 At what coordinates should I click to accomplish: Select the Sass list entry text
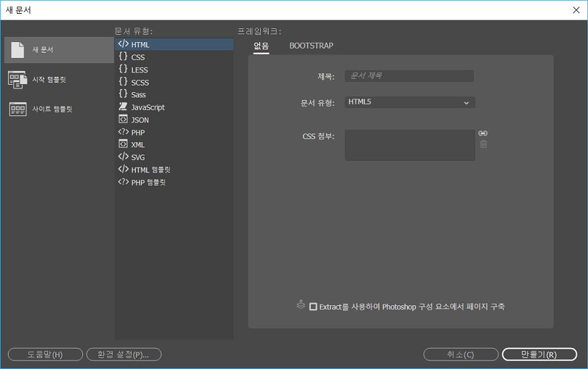click(138, 95)
